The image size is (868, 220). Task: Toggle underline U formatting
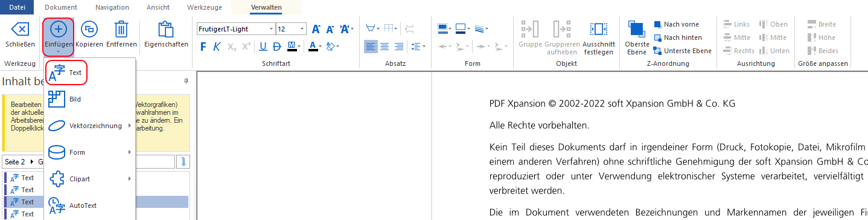click(x=263, y=47)
